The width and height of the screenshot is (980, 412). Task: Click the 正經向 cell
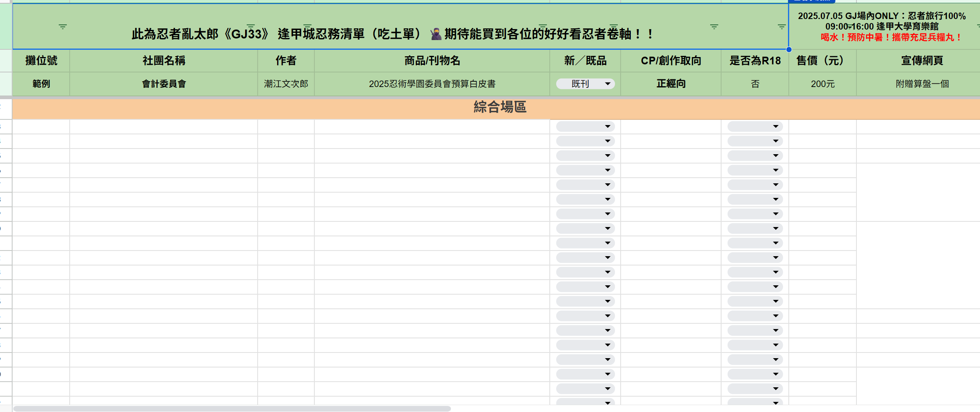[671, 84]
